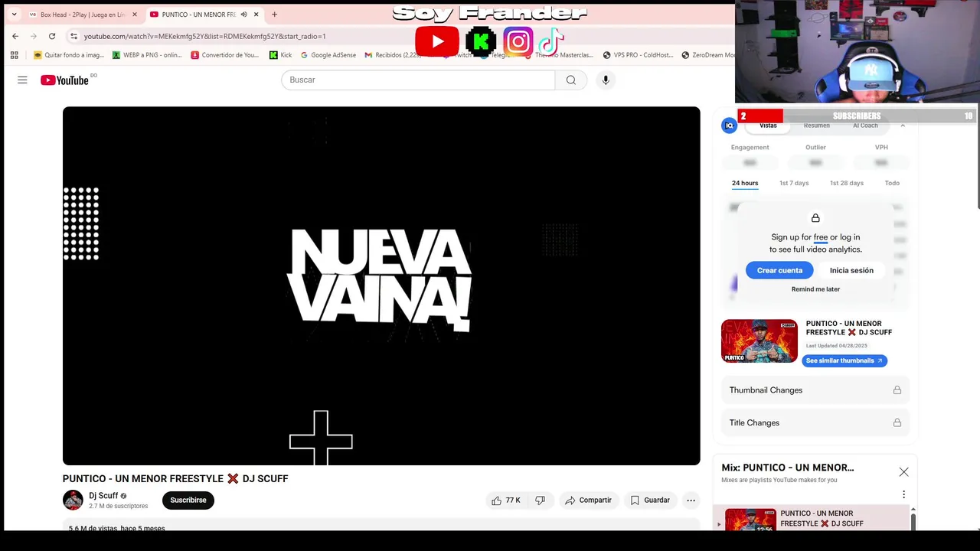980x551 pixels.
Task: Share the video via Compartir
Action: point(588,500)
